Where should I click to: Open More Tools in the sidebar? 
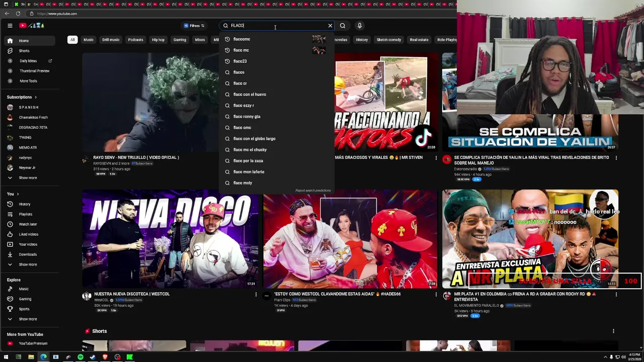(31, 81)
